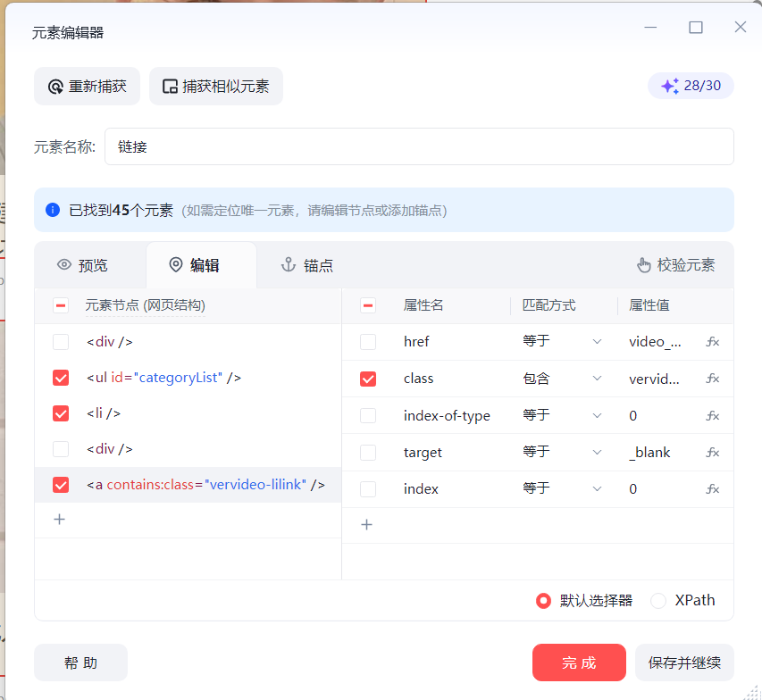Click 保存并继续 button
The image size is (762, 700).
click(x=684, y=662)
